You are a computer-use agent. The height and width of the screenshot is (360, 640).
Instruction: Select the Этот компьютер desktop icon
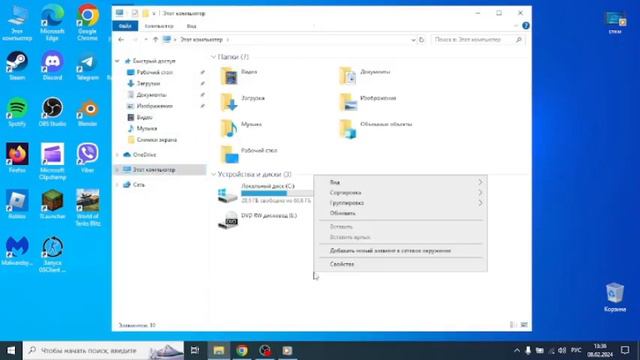pos(17,22)
